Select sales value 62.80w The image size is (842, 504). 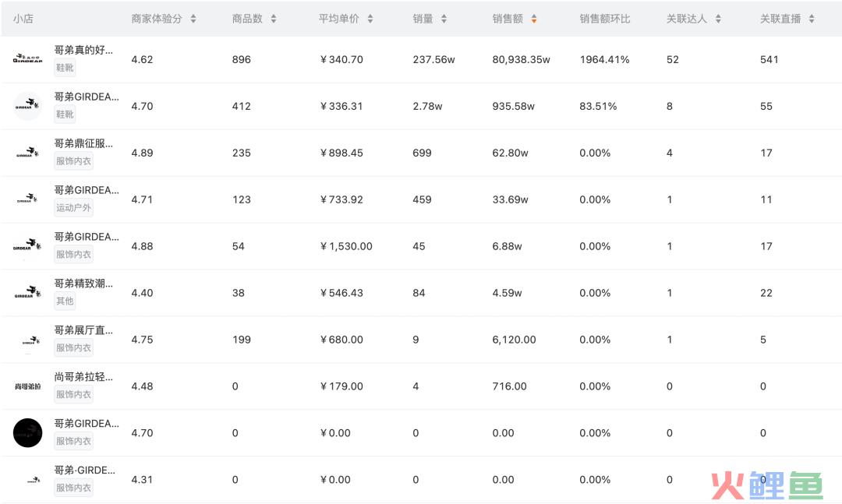tap(510, 153)
